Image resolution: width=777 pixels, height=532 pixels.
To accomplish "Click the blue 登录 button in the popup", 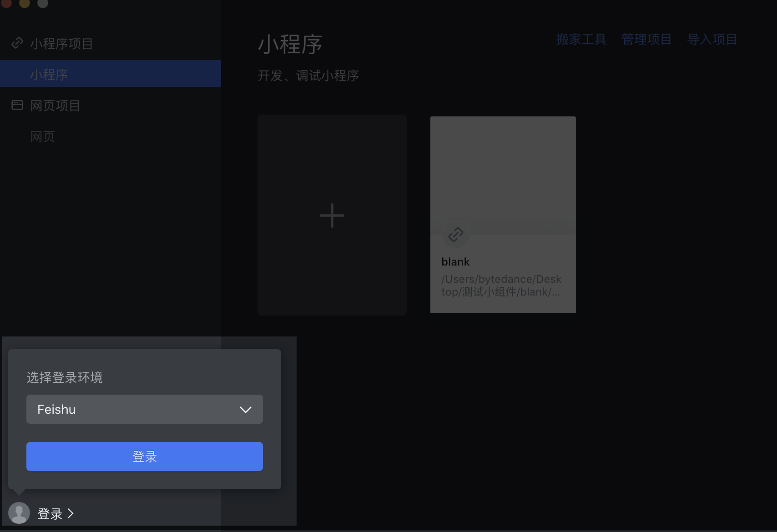I will pyautogui.click(x=144, y=456).
